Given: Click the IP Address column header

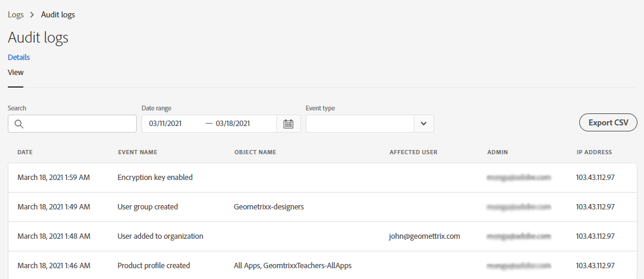Looking at the screenshot, I should tap(594, 152).
